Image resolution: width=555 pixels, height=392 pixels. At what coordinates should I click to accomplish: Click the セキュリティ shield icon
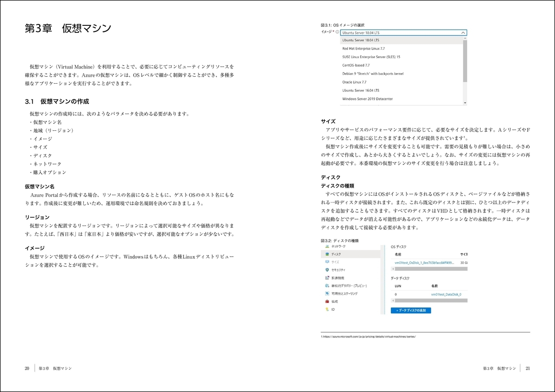pyautogui.click(x=327, y=269)
